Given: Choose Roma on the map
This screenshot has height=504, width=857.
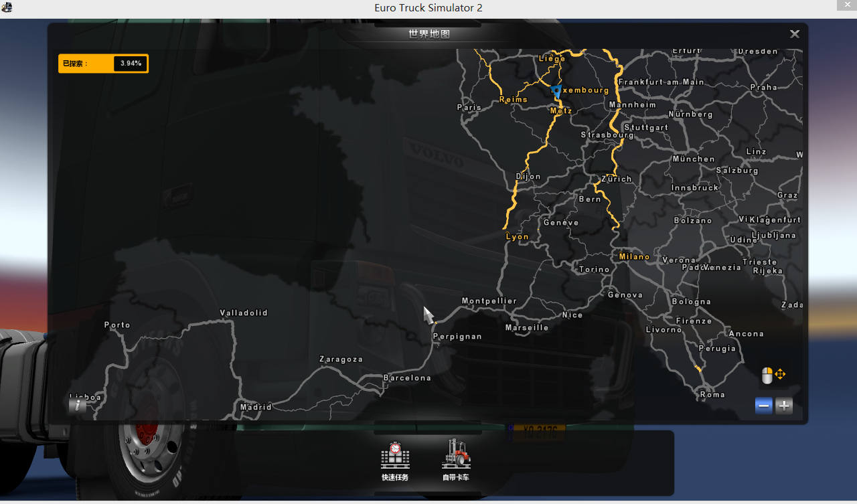Looking at the screenshot, I should (712, 395).
